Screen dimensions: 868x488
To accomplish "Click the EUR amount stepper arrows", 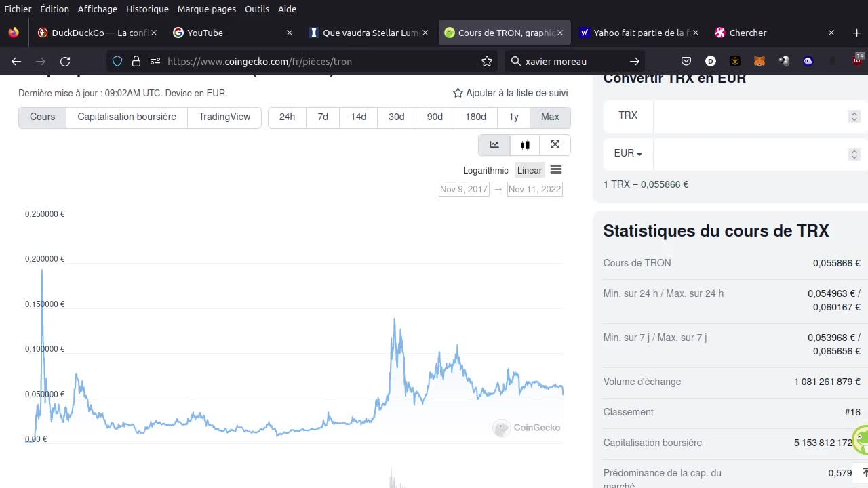I will coord(854,155).
